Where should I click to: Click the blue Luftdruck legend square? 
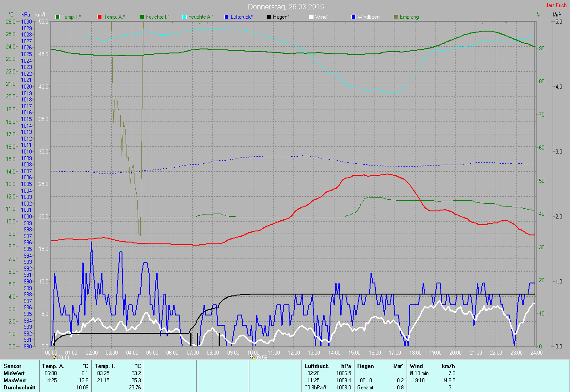coord(227,17)
